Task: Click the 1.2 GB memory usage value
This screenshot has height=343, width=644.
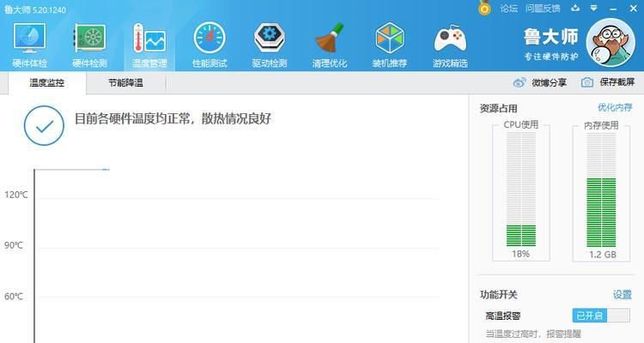Action: tap(603, 255)
